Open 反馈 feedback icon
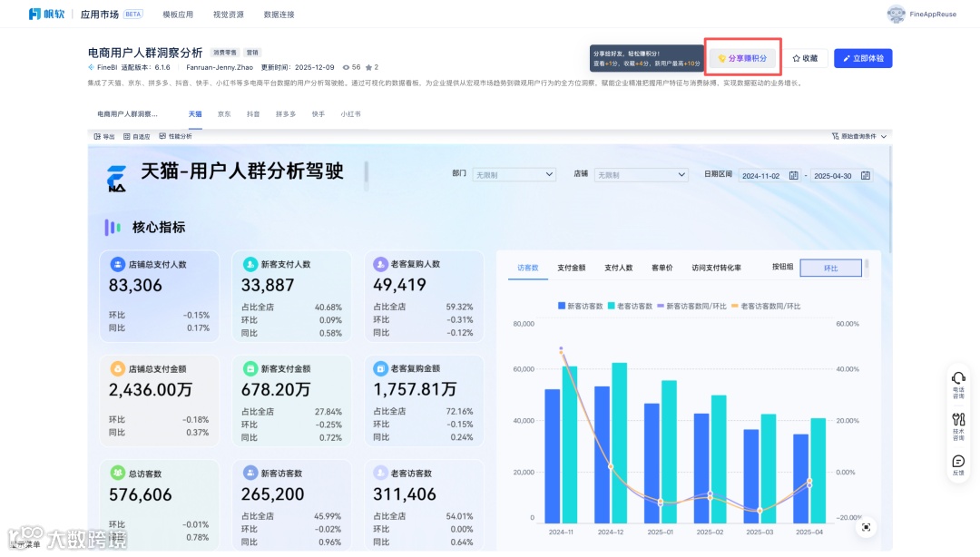This screenshot has width=980, height=557. pos(958,462)
